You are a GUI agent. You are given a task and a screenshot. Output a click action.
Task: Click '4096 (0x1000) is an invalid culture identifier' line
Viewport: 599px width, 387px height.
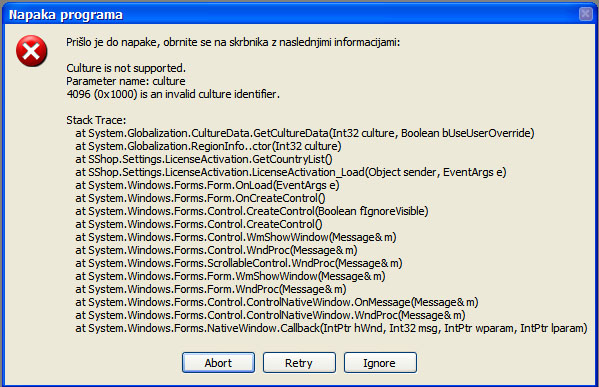tap(173, 94)
